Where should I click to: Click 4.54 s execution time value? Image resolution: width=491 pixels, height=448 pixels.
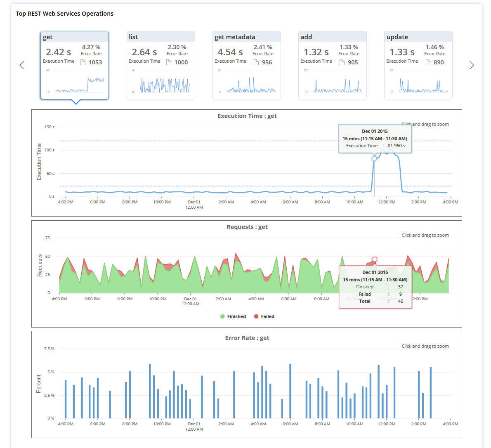click(230, 52)
